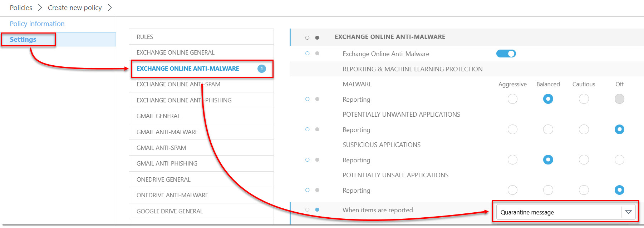Set Potentially Unsafe Applications reporting to Cautious
This screenshot has height=228, width=644.
click(x=584, y=190)
